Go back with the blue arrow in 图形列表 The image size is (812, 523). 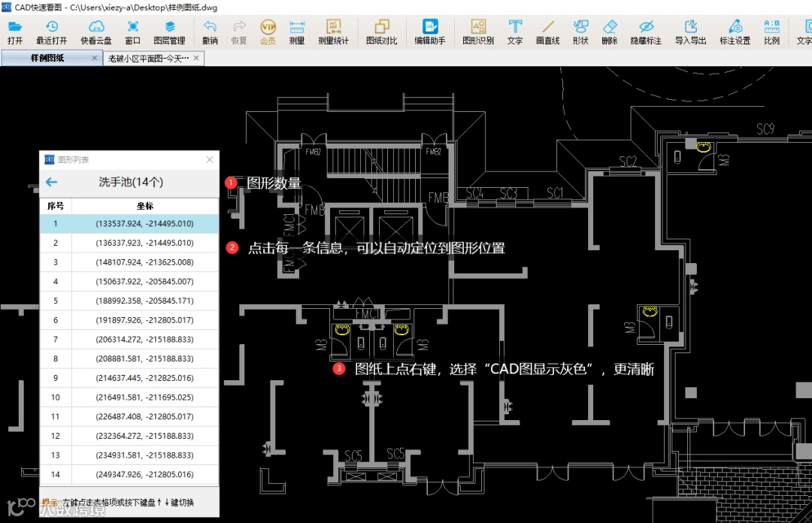(51, 182)
